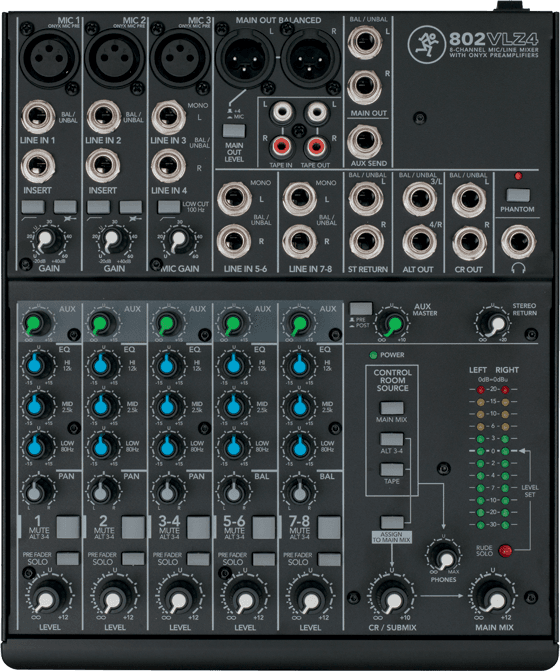Click the red TAPE IN right RCA jack
Image resolution: width=560 pixels, height=671 pixels.
281,146
